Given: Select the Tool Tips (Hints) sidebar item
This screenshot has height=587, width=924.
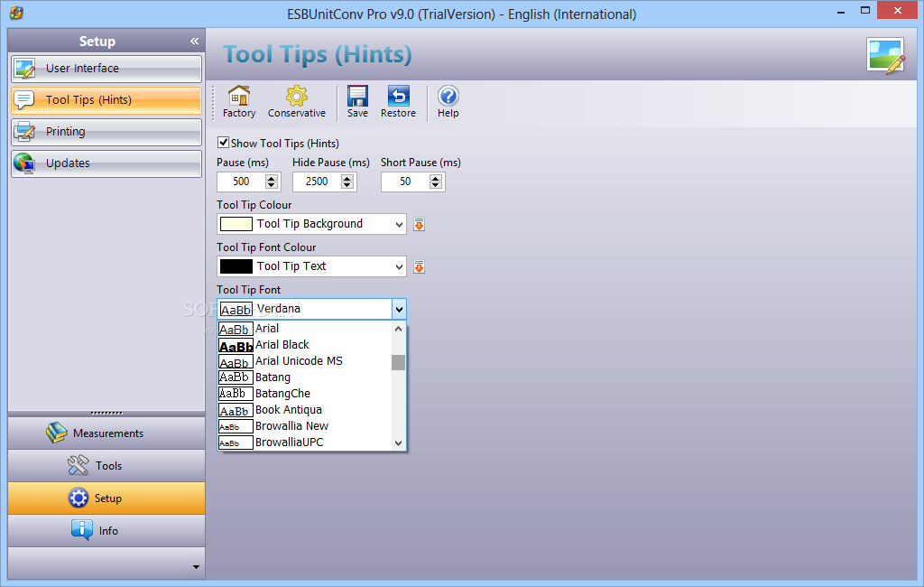Looking at the screenshot, I should (x=106, y=100).
